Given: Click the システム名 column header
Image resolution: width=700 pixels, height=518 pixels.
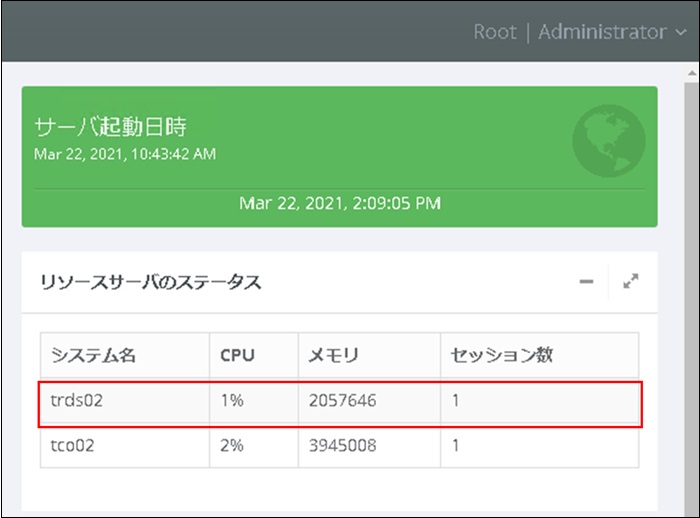Looking at the screenshot, I should click(93, 355).
